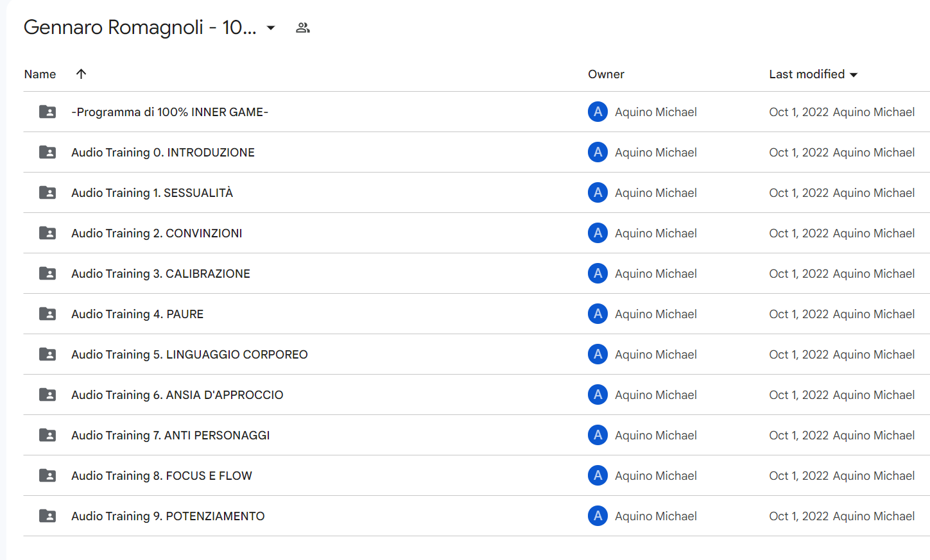Click owner avatar in Audio Training 1 row
Viewport: 930px width, 560px height.
598,192
